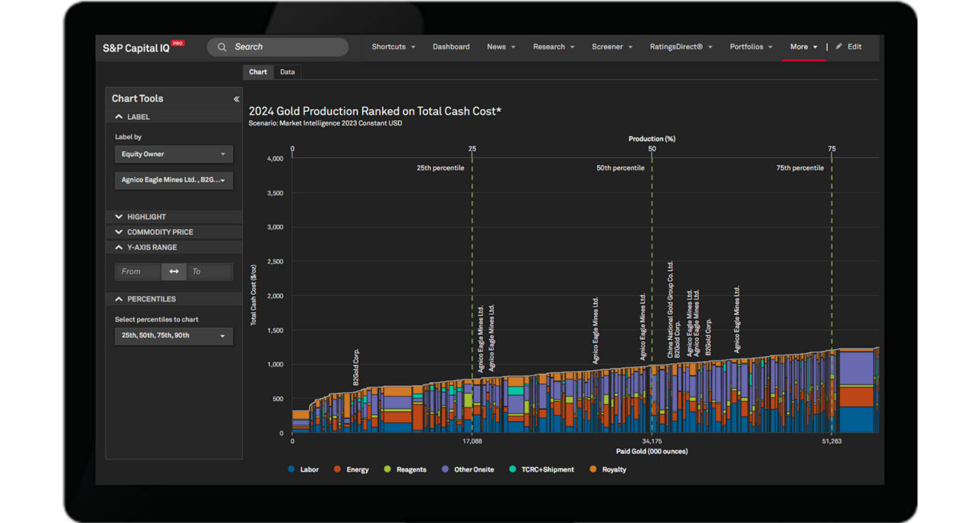Click the Y-axis To field
The width and height of the screenshot is (980, 523).
(209, 271)
